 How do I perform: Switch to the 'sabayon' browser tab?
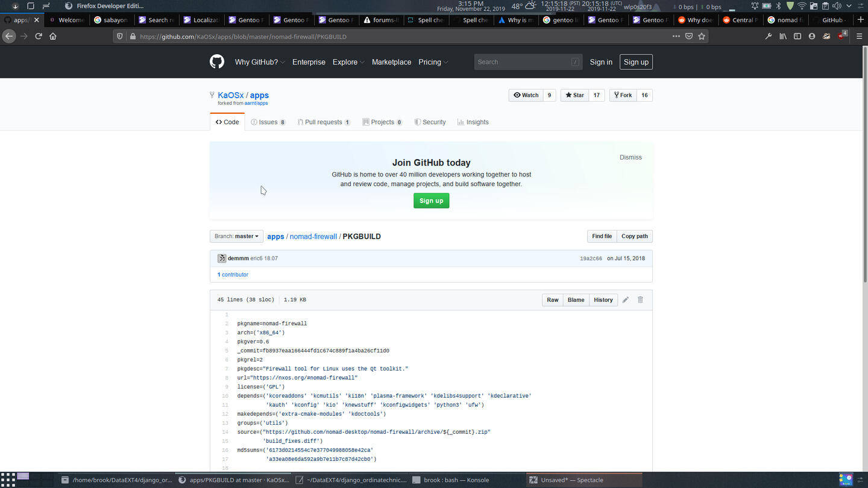point(111,20)
